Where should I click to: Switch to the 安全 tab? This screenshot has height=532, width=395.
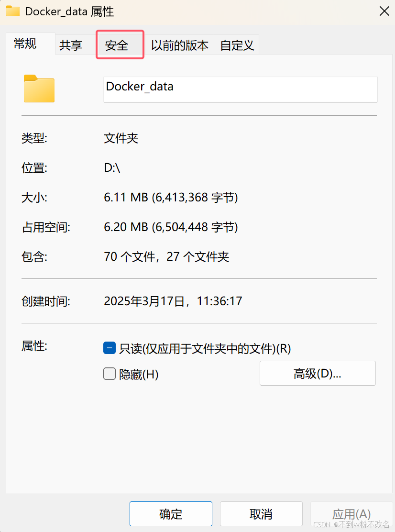(x=120, y=44)
